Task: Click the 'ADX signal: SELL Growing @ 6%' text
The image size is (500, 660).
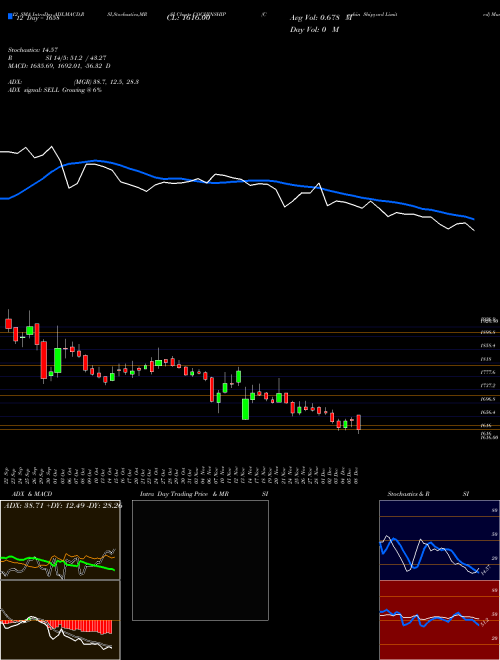Action: pos(55,90)
